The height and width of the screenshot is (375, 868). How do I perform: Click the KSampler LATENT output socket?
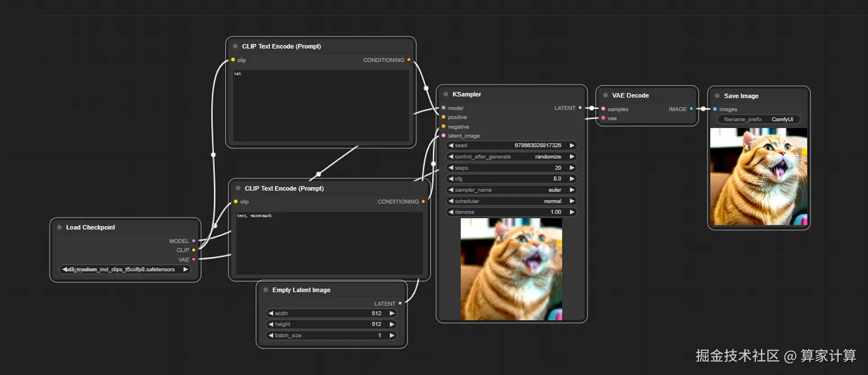pos(580,108)
